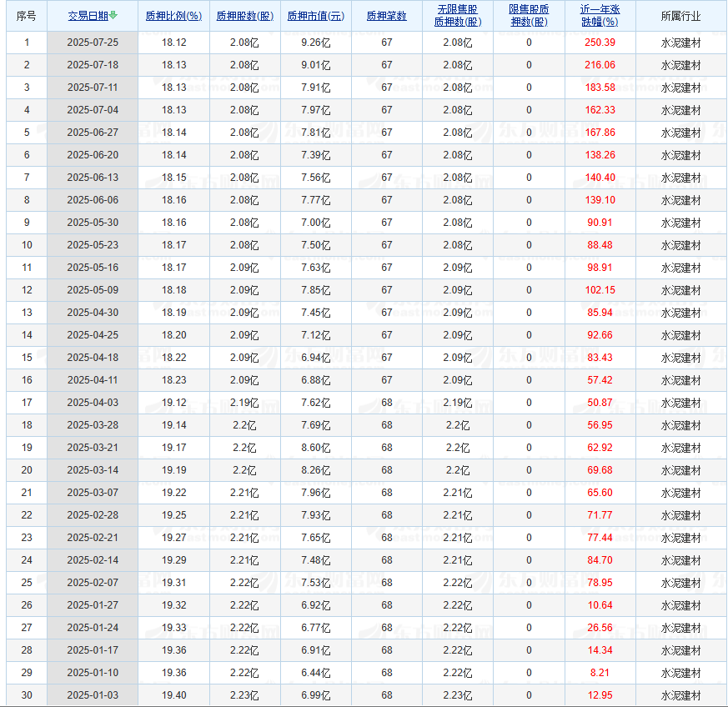The image size is (728, 707).
Task: Click yearly change value 10.64
Action: (600, 605)
